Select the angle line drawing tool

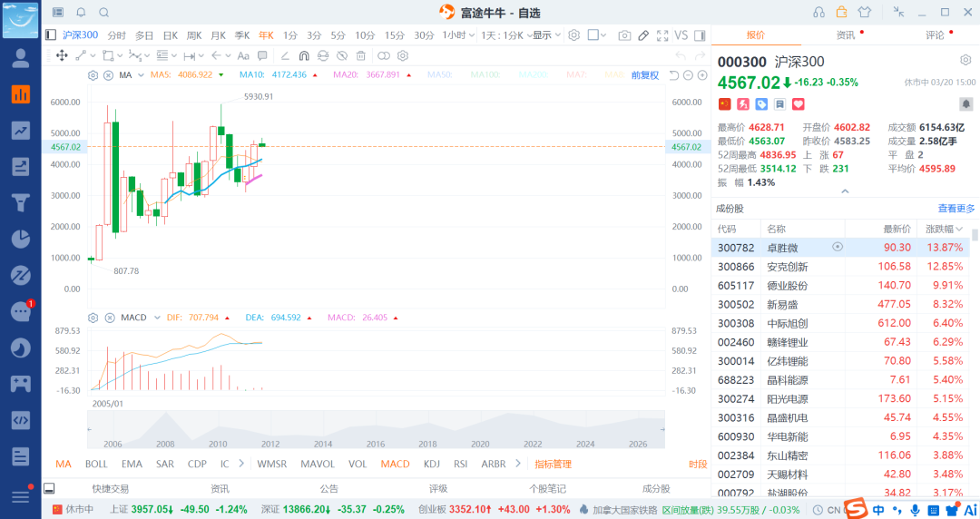tap(285, 55)
